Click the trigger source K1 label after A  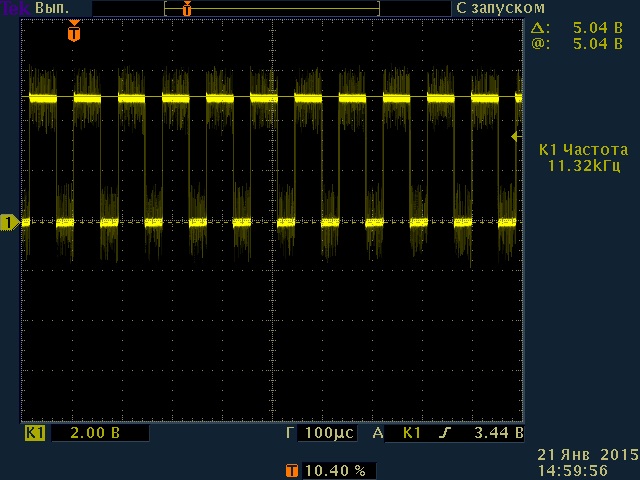click(x=411, y=433)
